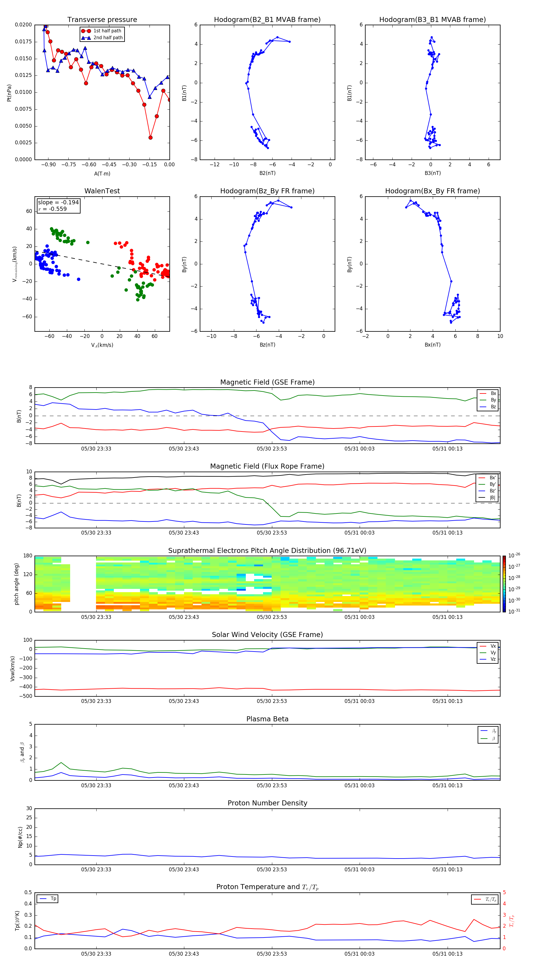Click the 10^-26 color bar label

point(514,555)
